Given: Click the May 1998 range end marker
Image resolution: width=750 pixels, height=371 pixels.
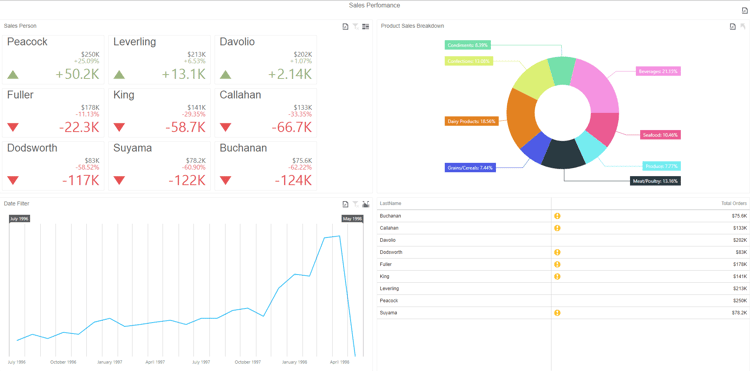Looking at the screenshot, I should (x=352, y=218).
